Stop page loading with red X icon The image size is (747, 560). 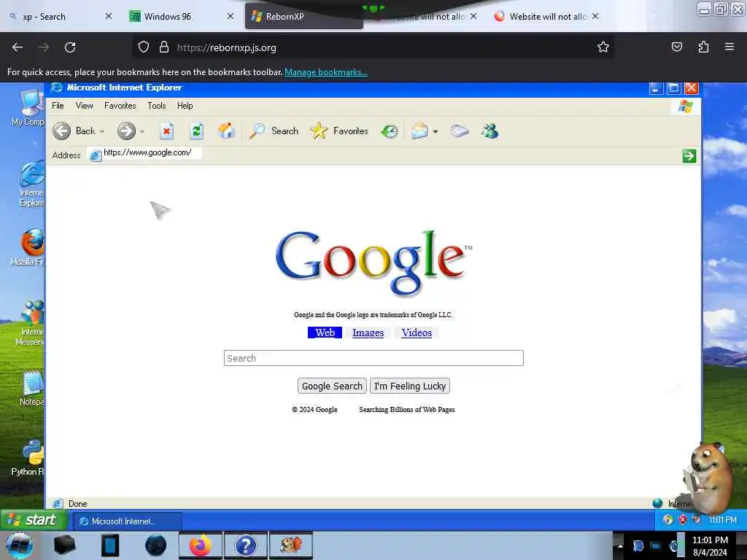(166, 131)
